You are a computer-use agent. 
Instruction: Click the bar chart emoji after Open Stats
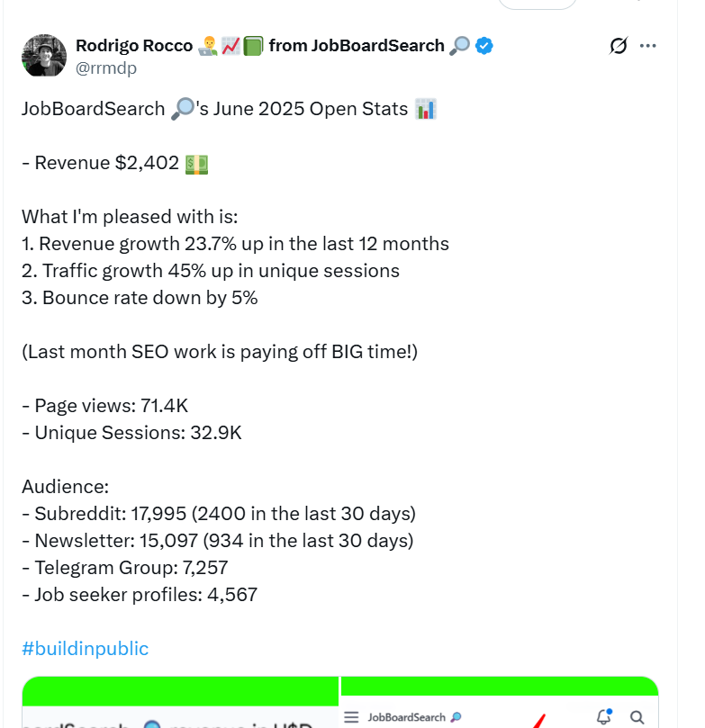tap(426, 110)
